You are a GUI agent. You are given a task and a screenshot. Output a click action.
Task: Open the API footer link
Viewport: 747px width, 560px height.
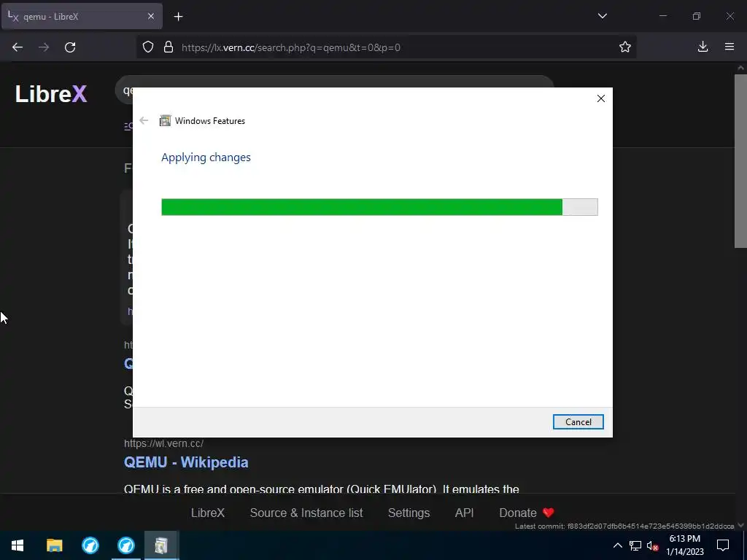pos(464,513)
